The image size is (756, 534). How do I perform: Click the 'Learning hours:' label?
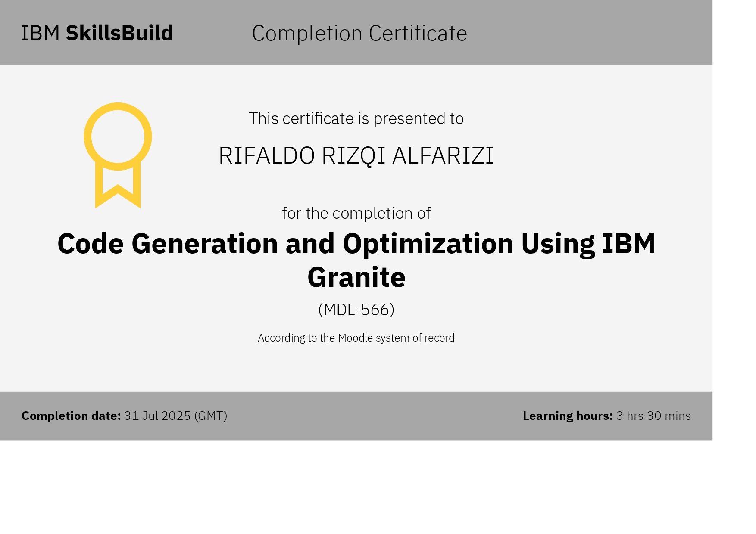tap(568, 416)
